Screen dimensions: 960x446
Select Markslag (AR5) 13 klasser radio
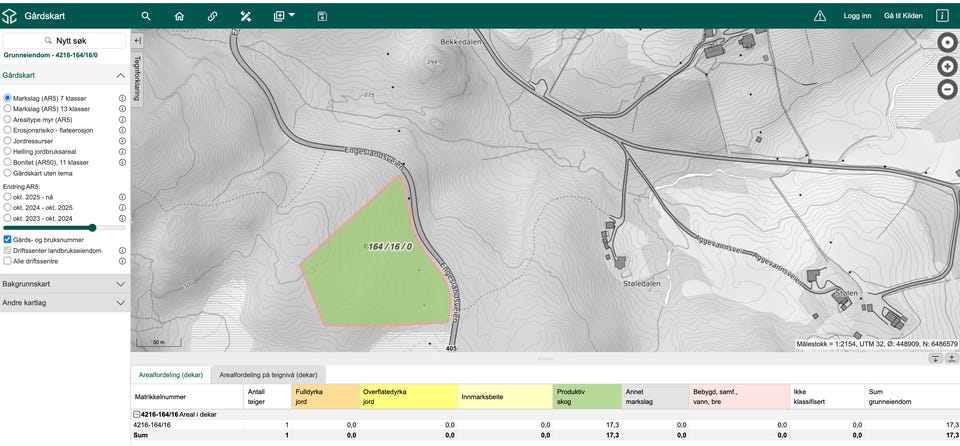coord(7,108)
